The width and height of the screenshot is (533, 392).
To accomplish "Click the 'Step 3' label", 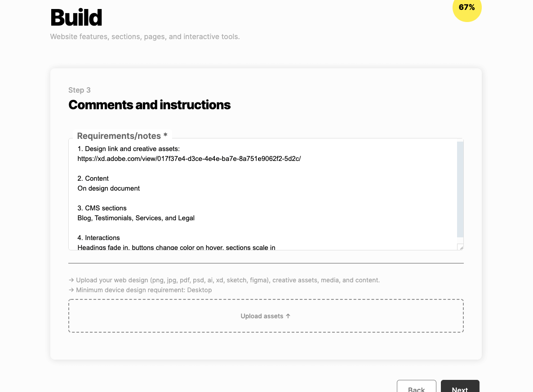I will [79, 90].
